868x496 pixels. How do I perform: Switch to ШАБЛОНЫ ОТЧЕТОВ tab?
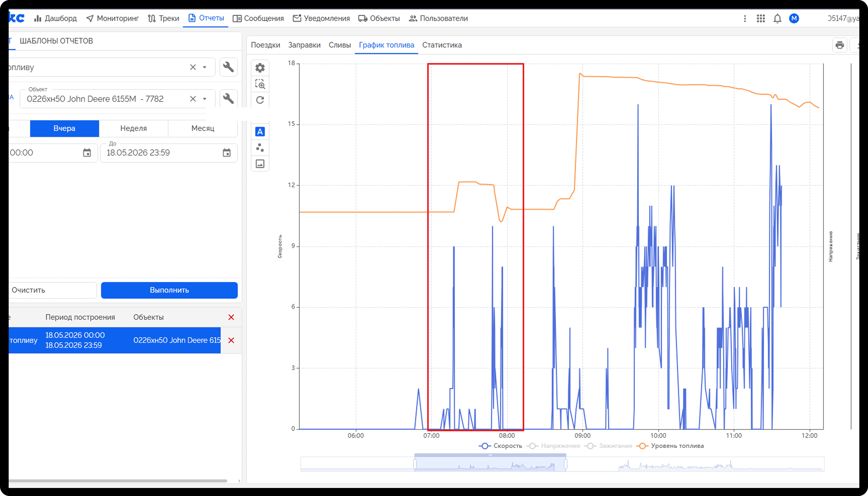point(56,41)
